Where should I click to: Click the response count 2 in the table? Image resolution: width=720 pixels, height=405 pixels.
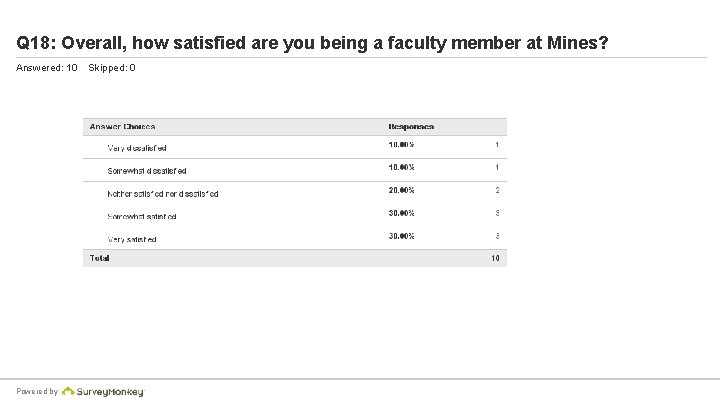pyautogui.click(x=497, y=190)
